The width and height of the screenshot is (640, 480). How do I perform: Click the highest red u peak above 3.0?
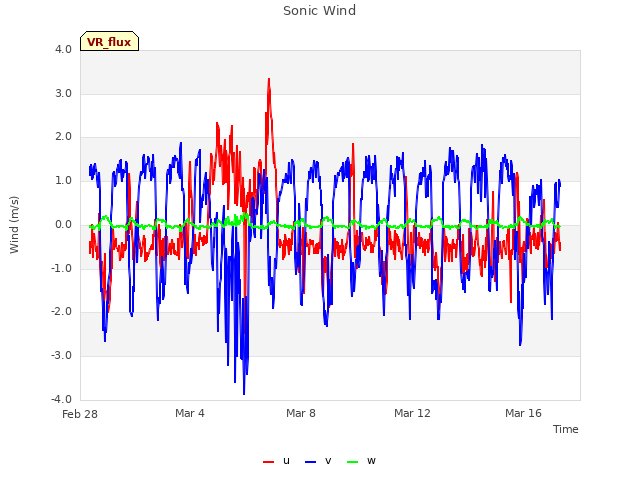click(x=269, y=80)
